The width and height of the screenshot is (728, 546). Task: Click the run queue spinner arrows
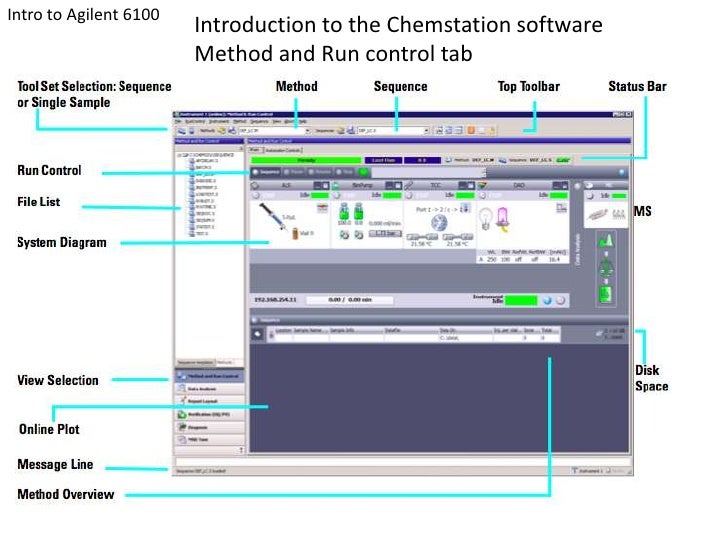point(484,172)
